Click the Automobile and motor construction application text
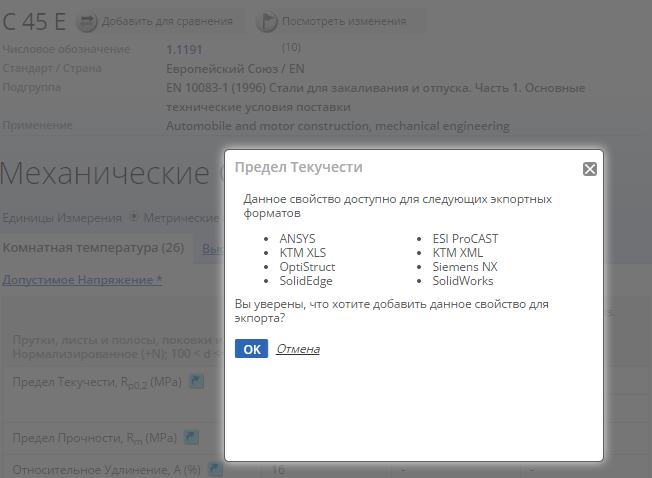This screenshot has width=652, height=478. pos(338,126)
